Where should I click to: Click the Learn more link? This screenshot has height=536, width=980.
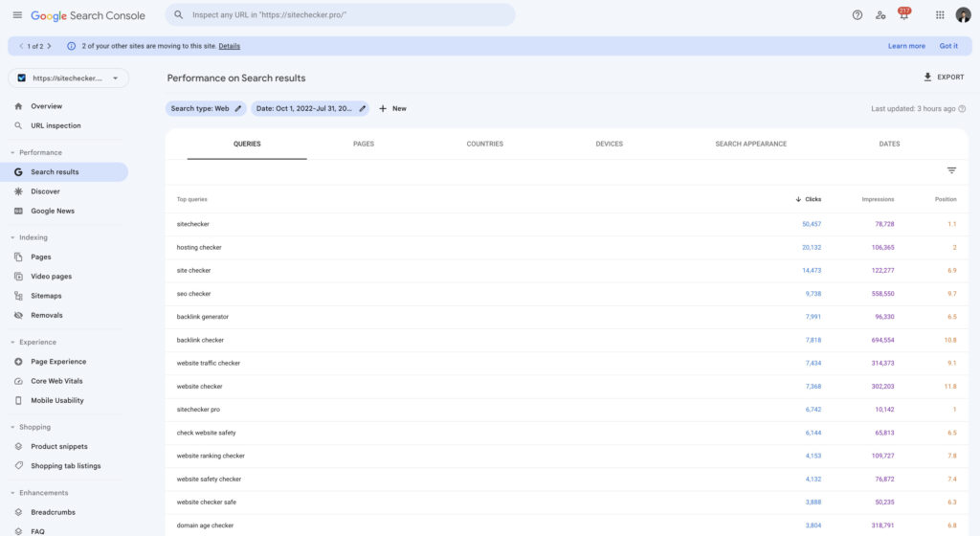point(906,46)
